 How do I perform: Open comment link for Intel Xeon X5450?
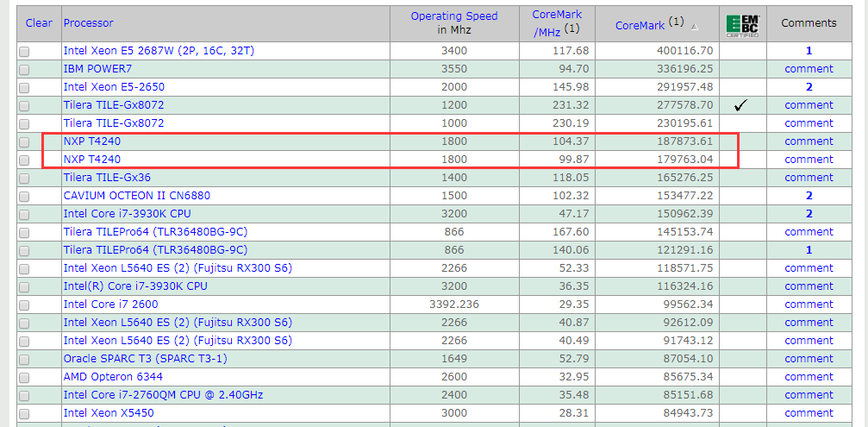809,413
